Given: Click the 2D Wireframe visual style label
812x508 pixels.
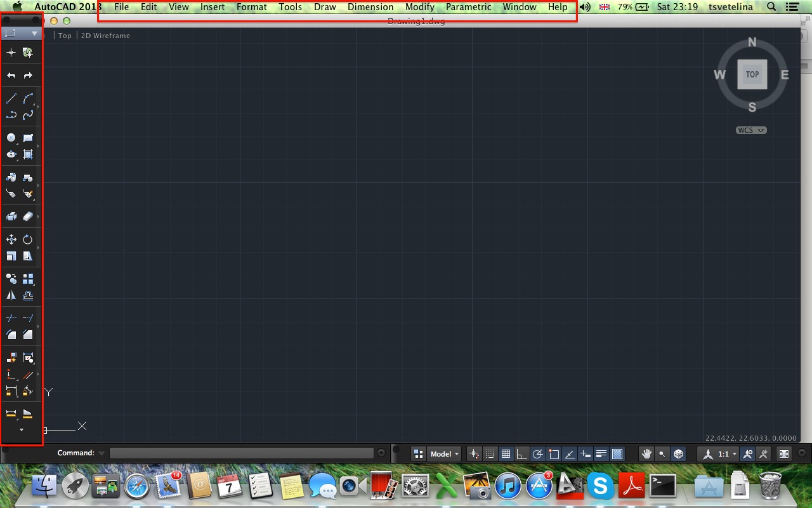Looking at the screenshot, I should tap(105, 36).
